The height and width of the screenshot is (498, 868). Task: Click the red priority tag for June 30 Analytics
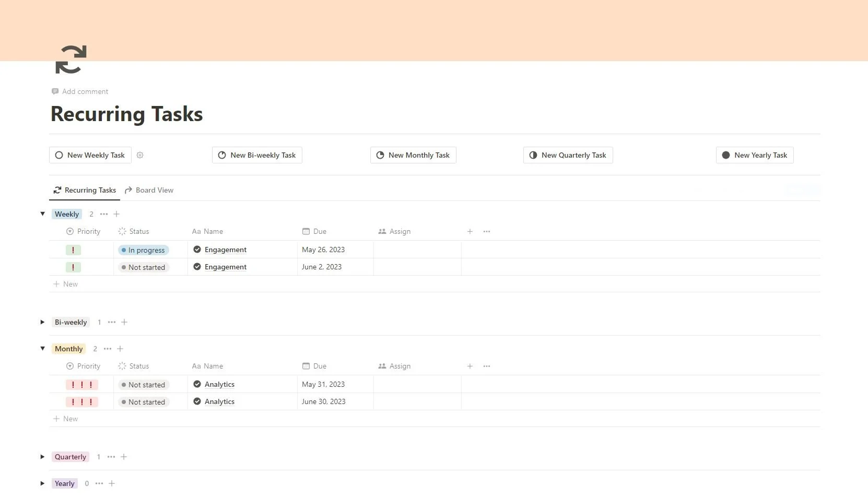coord(82,402)
